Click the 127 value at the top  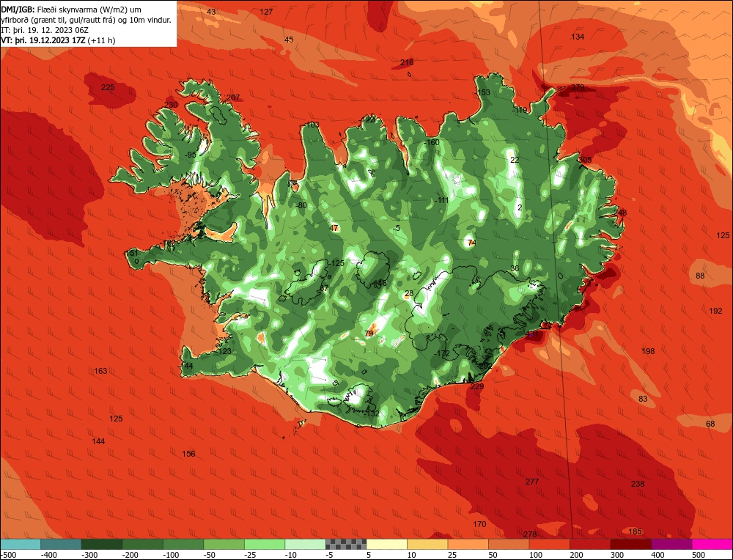pos(266,12)
